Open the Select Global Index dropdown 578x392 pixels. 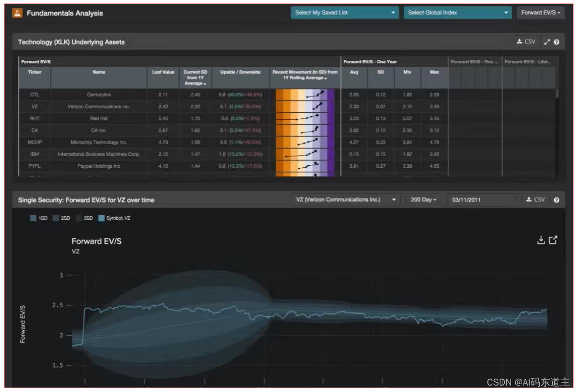pyautogui.click(x=457, y=12)
